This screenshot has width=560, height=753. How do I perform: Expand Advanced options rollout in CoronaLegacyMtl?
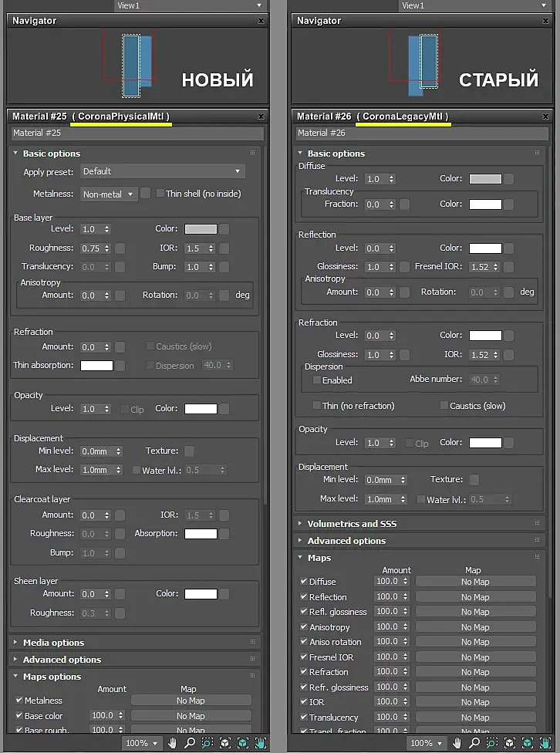(x=300, y=540)
